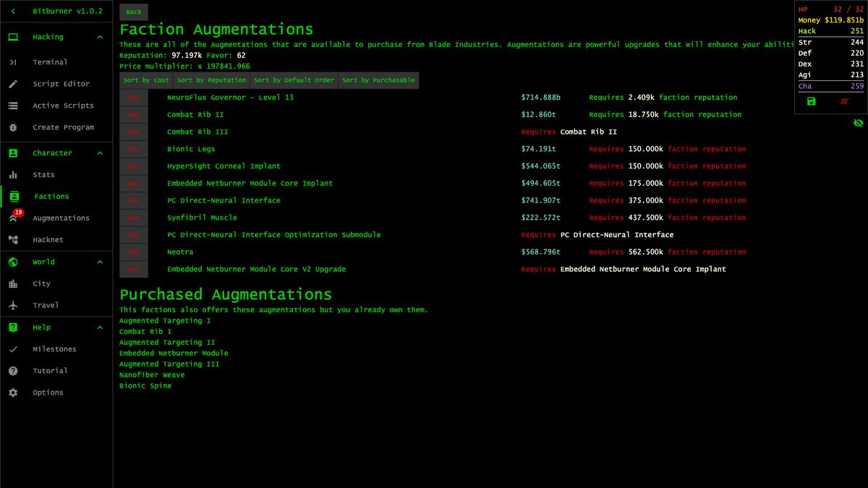Collapse the Help sidebar section

pos(100,327)
